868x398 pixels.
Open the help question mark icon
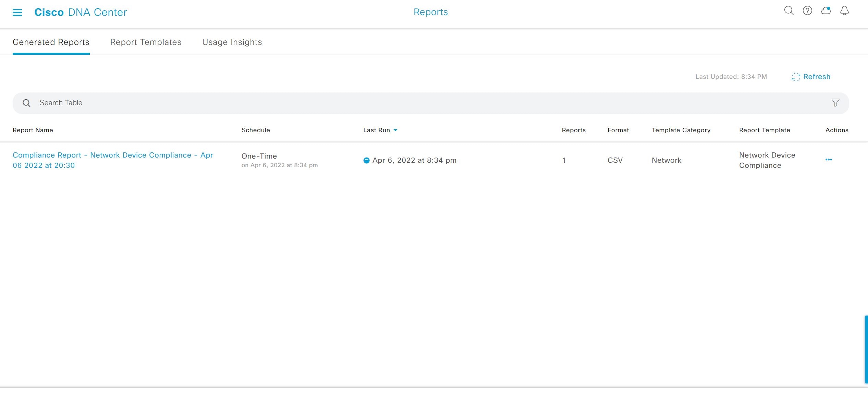[807, 11]
